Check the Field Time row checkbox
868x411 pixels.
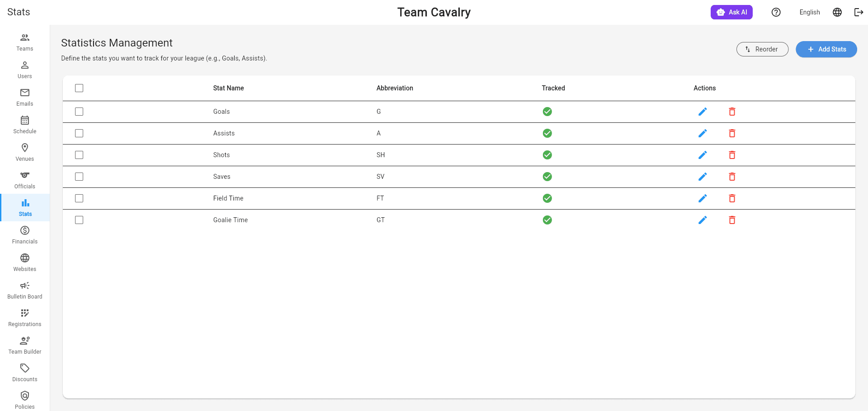click(79, 198)
